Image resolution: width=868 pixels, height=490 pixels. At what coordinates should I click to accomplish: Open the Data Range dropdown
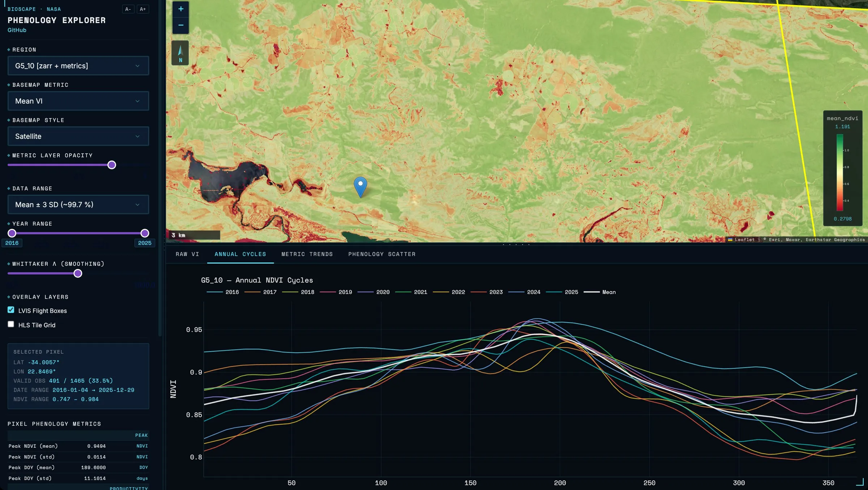pos(78,205)
